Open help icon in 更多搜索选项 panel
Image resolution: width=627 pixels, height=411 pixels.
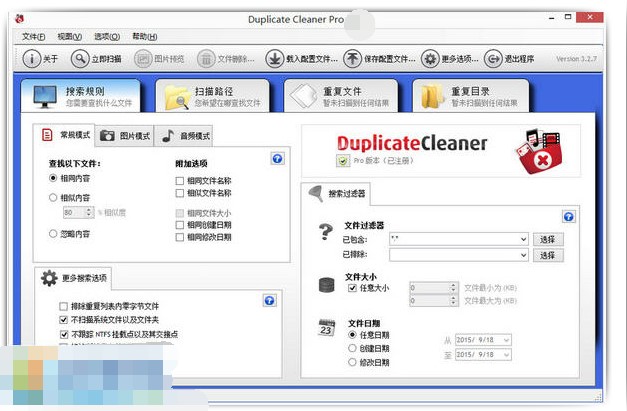pyautogui.click(x=269, y=300)
